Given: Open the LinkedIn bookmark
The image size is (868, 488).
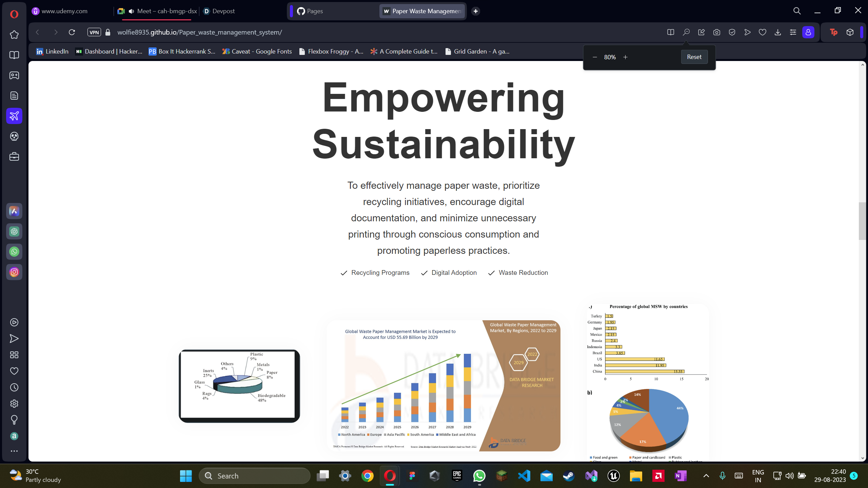Looking at the screenshot, I should click(52, 51).
